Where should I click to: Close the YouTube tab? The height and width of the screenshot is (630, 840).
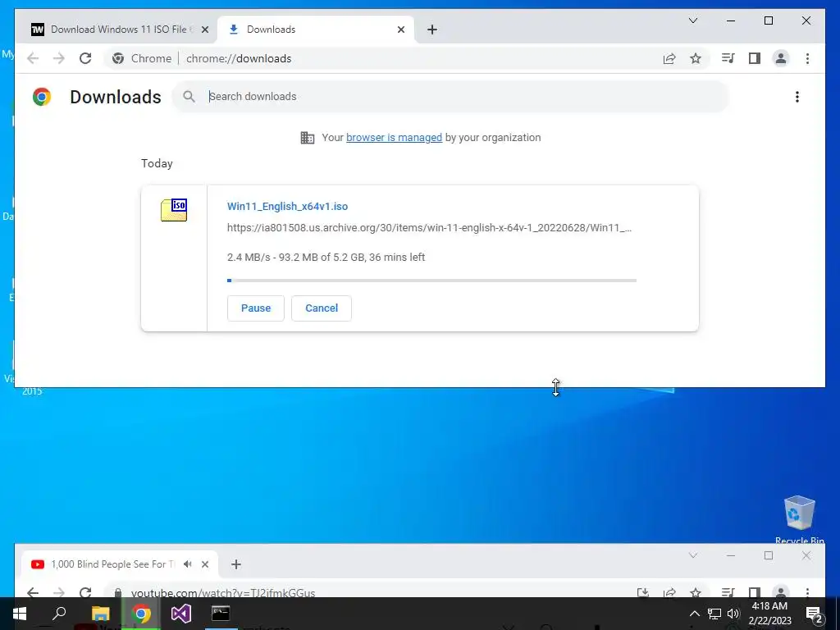[204, 564]
